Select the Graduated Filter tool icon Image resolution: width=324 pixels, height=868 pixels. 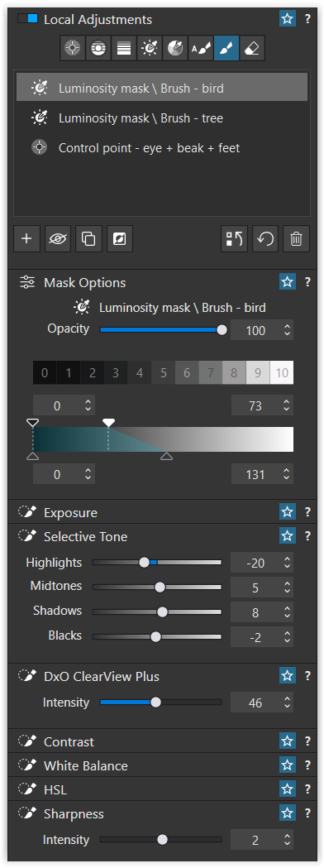point(124,48)
